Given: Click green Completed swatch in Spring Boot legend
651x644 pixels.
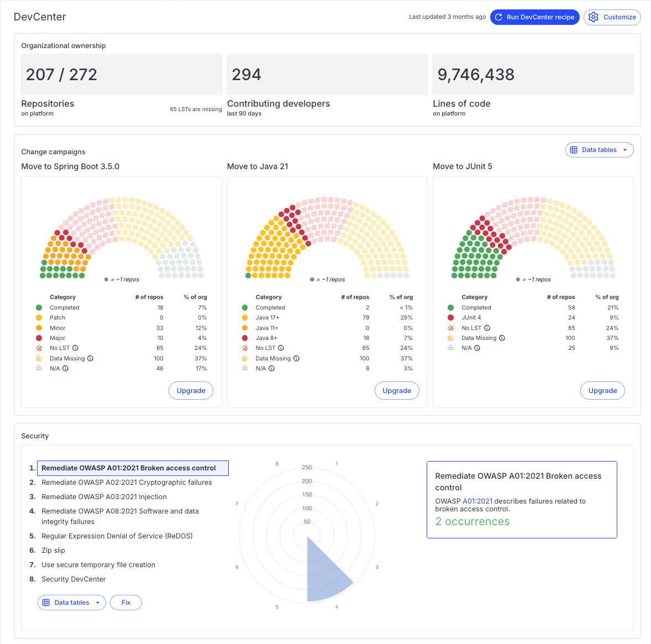Looking at the screenshot, I should [39, 308].
